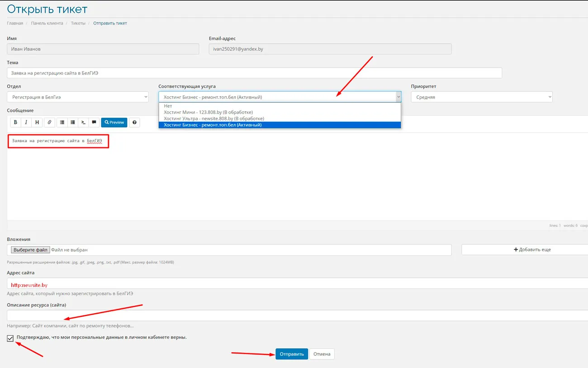Viewport: 588px width, 368px height.
Task: Open the Приоритет priority dropdown
Action: (x=482, y=97)
